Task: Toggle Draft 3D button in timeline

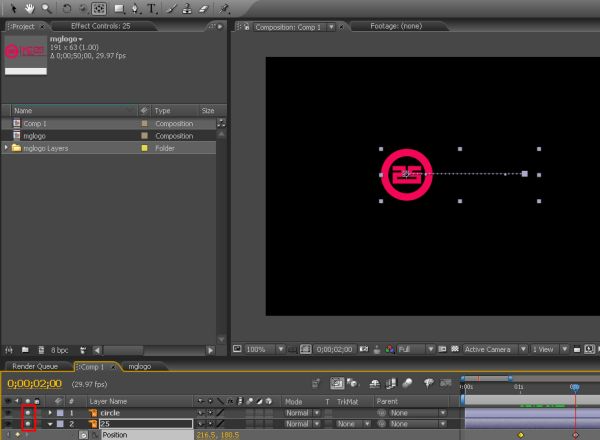Action: [x=352, y=383]
